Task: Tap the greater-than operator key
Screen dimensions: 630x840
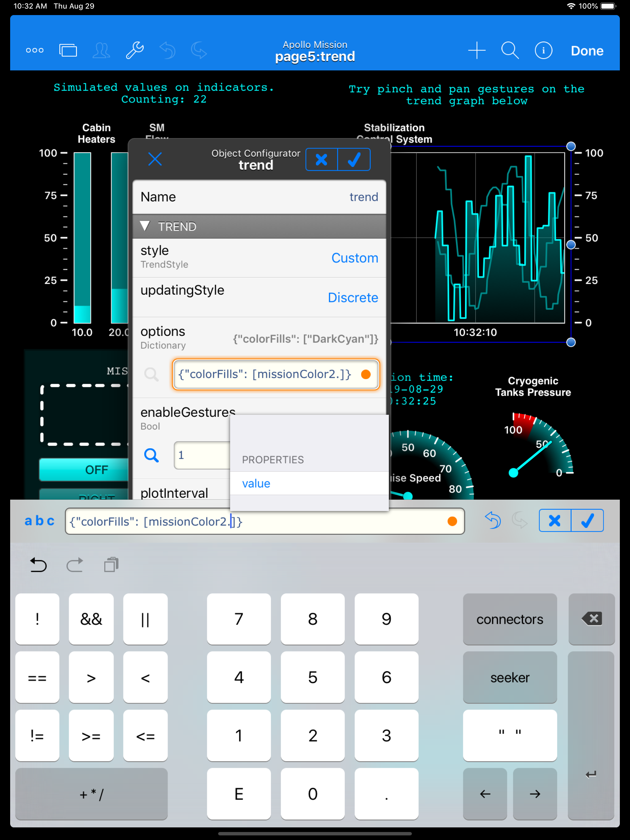Action: coord(91,678)
